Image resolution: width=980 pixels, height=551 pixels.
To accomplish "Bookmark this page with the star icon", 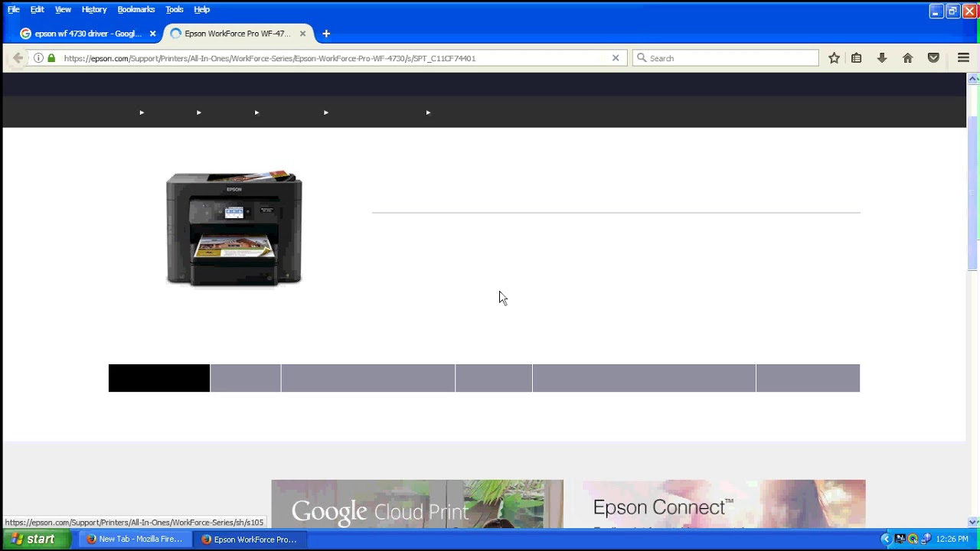I will (835, 58).
